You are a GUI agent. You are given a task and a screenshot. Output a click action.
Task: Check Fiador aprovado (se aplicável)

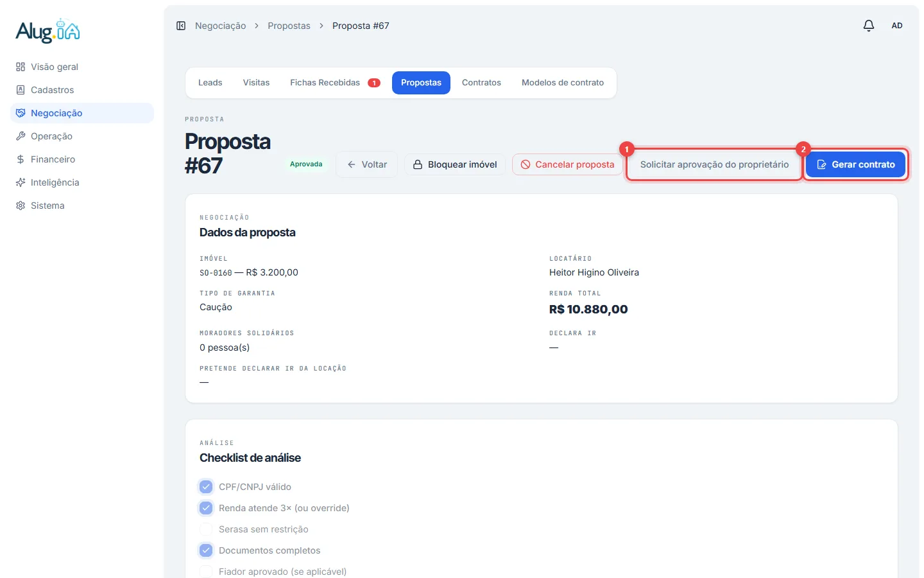[x=206, y=572]
